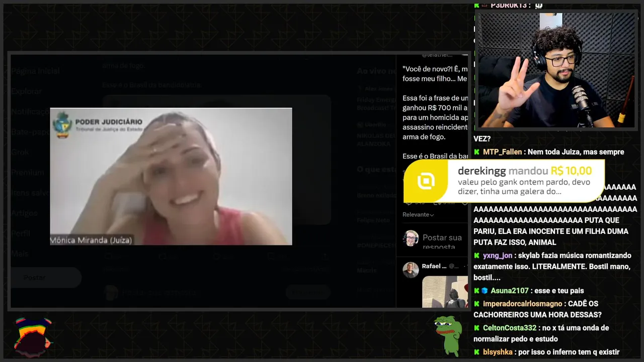Click the Asuna2107 username in chat
The image size is (644, 362).
point(510,291)
